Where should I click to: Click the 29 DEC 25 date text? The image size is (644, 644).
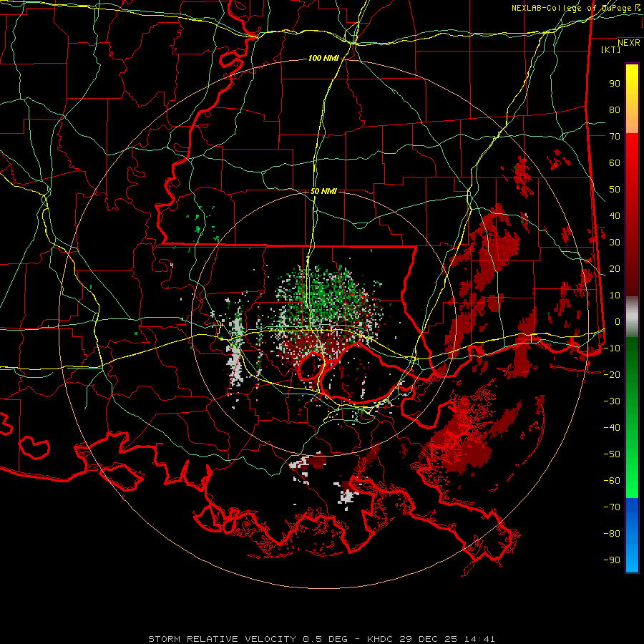tap(429, 639)
